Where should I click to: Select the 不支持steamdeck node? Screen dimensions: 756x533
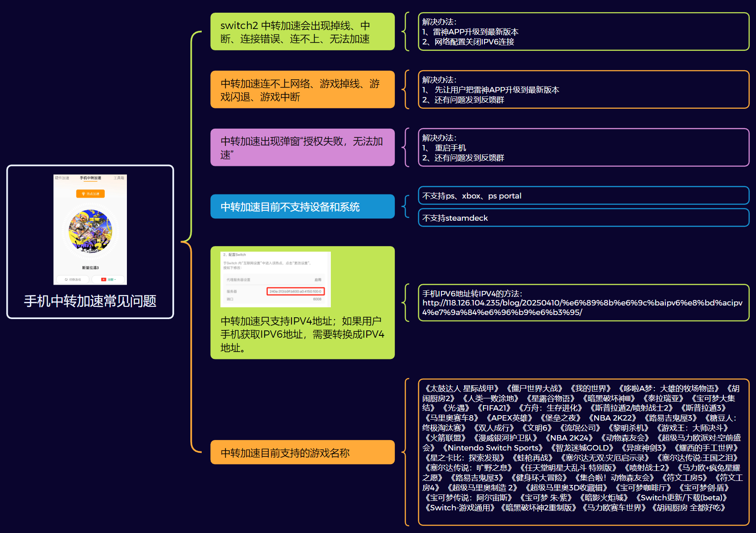[x=583, y=218]
